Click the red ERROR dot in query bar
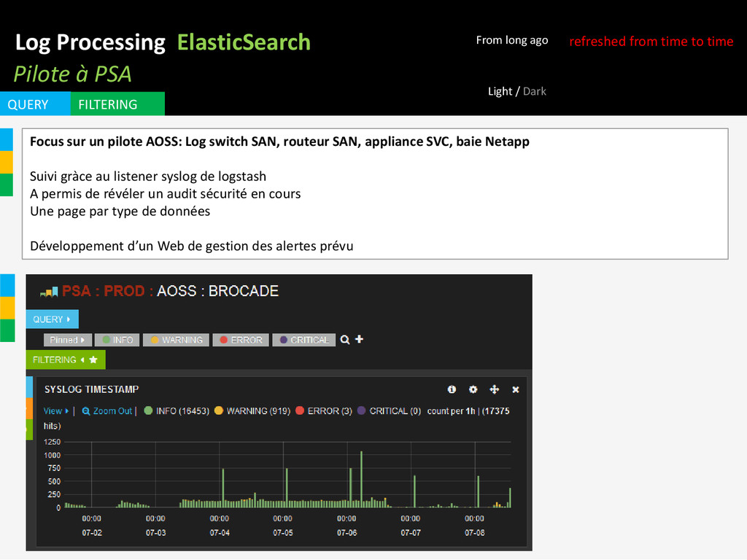This screenshot has height=560, width=747. (x=223, y=340)
